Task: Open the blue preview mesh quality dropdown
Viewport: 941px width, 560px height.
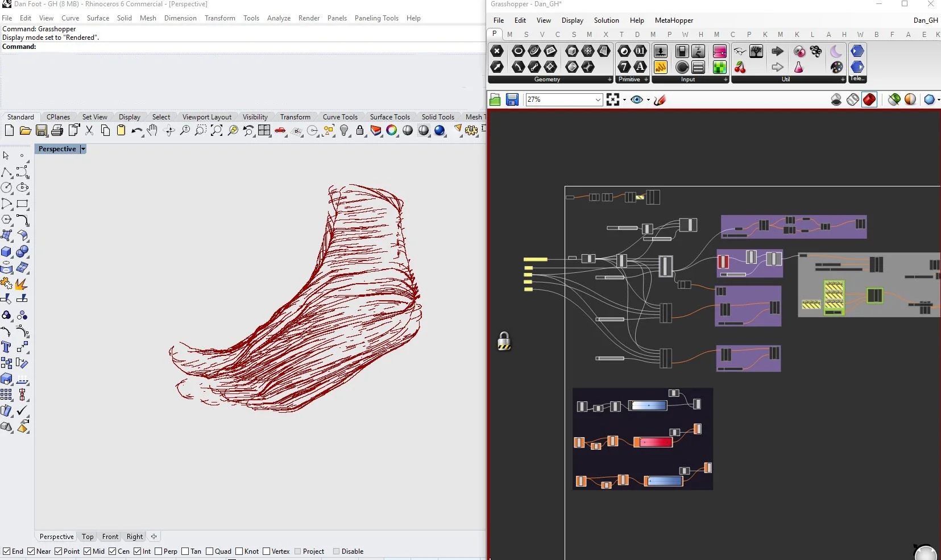Action: [x=938, y=100]
